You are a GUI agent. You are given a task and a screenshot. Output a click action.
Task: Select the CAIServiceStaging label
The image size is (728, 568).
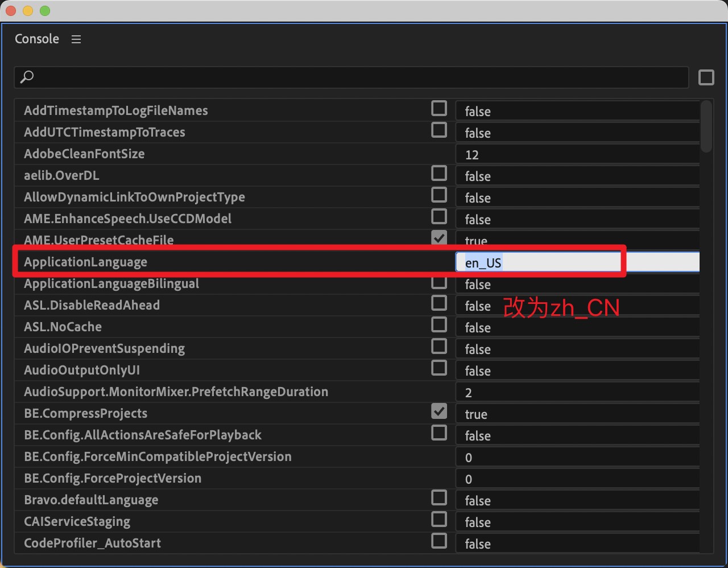(77, 522)
